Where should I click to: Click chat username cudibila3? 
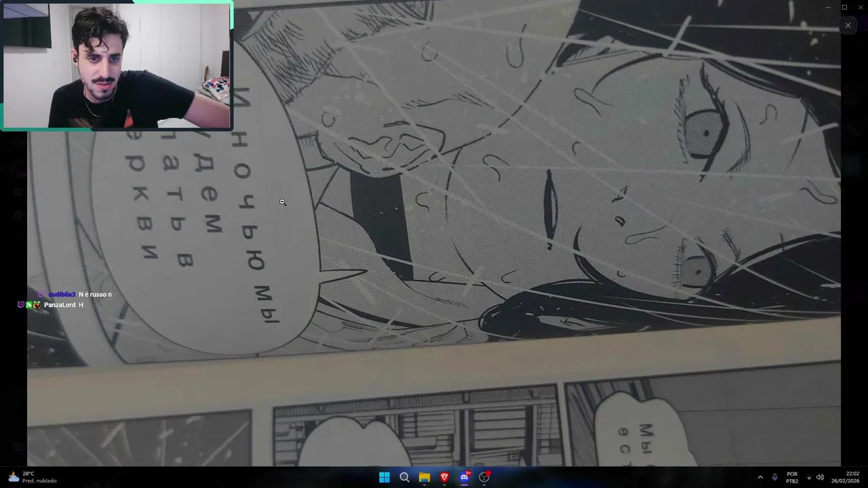pyautogui.click(x=62, y=294)
